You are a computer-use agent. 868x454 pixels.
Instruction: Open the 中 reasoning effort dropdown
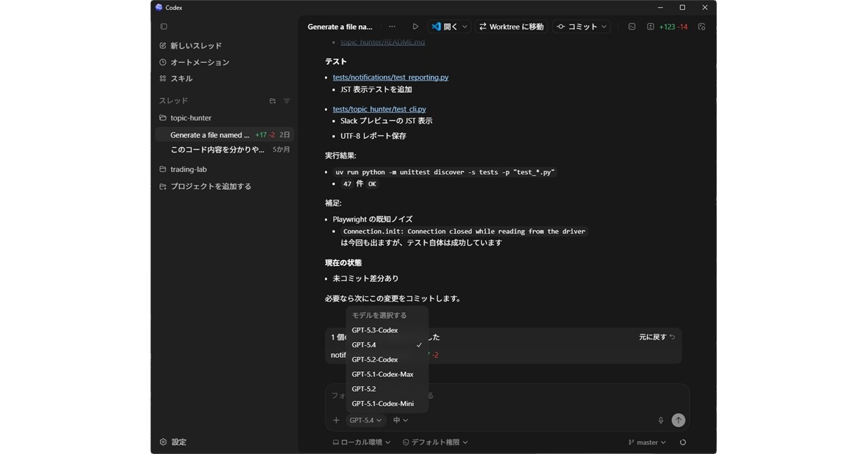click(x=401, y=420)
